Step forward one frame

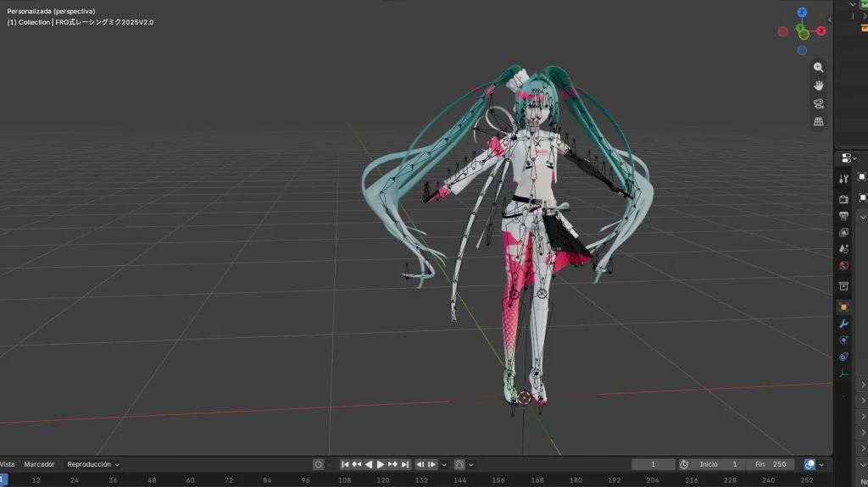(431, 464)
